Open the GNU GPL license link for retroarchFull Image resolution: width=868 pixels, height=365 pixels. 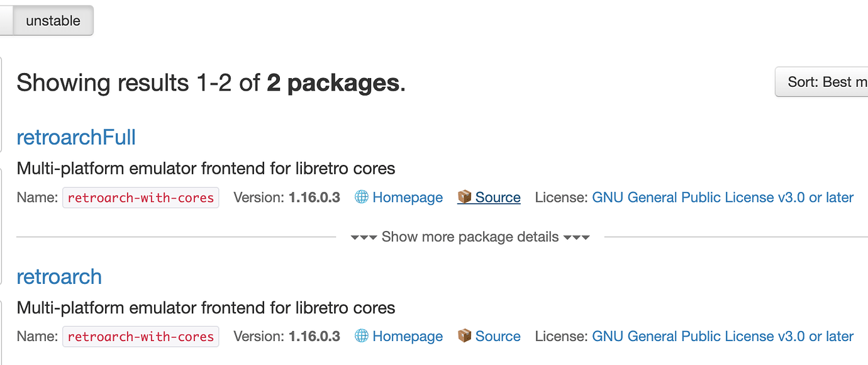click(x=723, y=198)
